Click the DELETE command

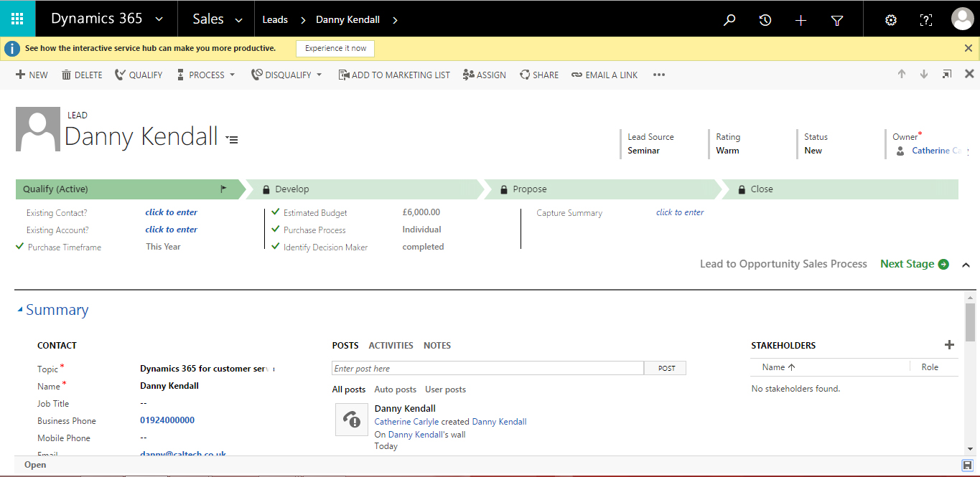point(82,75)
